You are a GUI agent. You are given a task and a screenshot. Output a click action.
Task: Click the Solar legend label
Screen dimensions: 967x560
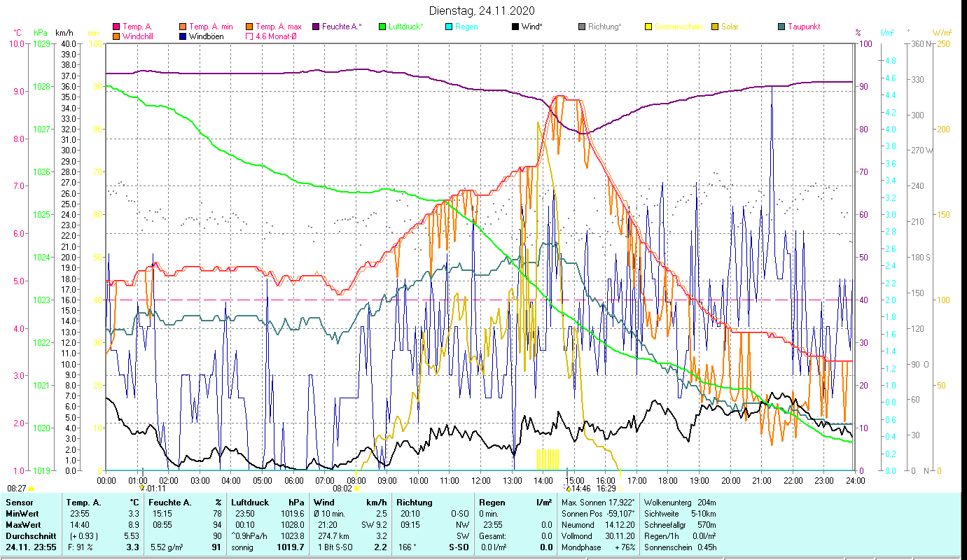click(x=730, y=27)
